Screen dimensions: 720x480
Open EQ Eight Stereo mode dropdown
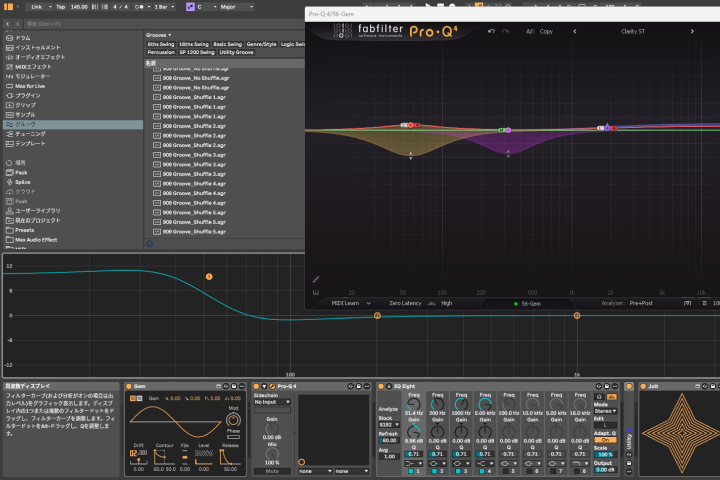pos(605,411)
